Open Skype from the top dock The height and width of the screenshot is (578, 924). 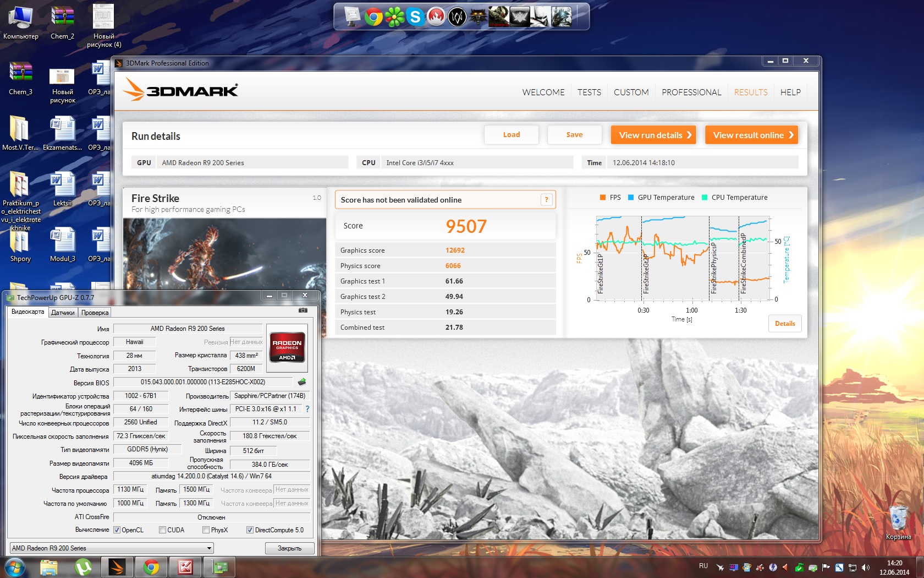click(x=415, y=17)
